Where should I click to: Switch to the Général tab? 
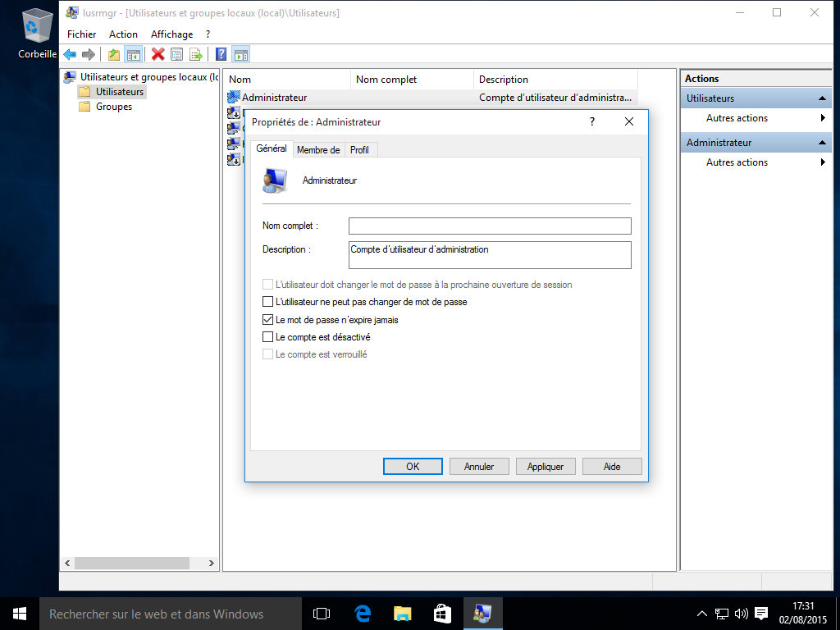[271, 148]
